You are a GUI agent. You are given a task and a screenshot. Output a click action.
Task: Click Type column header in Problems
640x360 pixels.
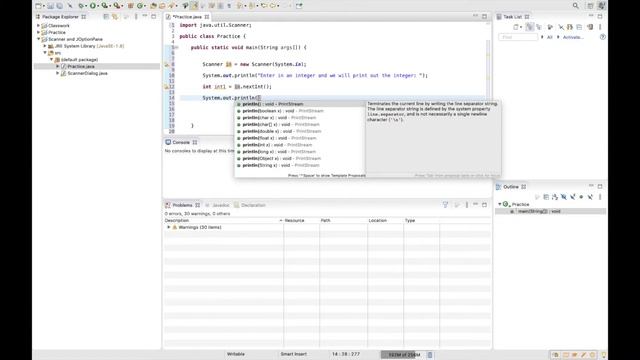(421, 220)
